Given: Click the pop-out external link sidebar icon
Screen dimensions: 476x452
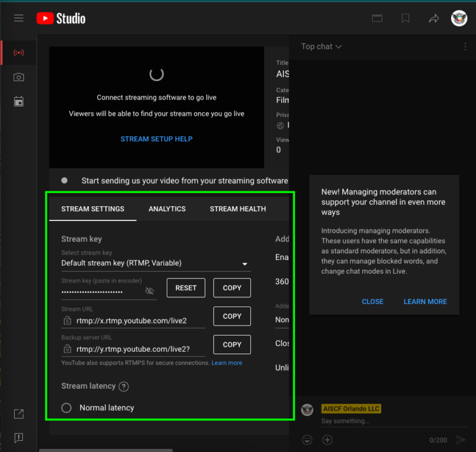Looking at the screenshot, I should 19,414.
